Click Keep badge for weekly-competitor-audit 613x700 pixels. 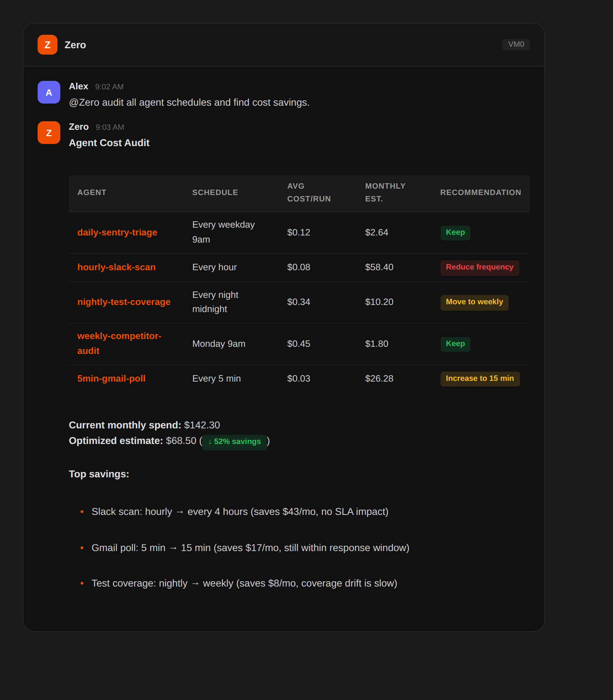point(455,344)
